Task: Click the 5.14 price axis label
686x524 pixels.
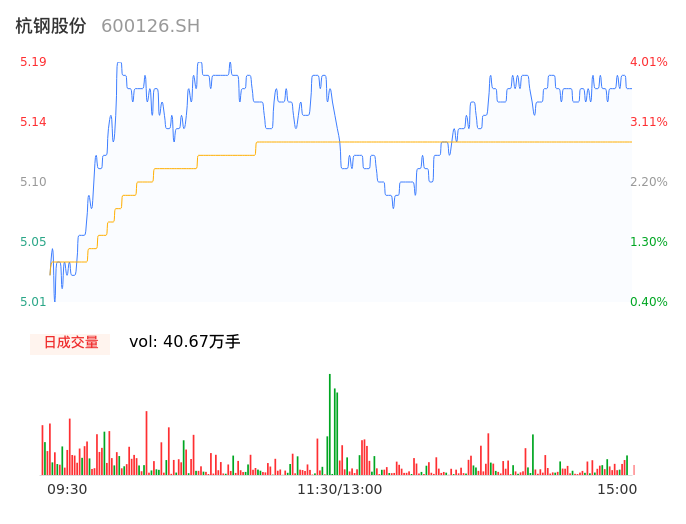Action: point(33,122)
